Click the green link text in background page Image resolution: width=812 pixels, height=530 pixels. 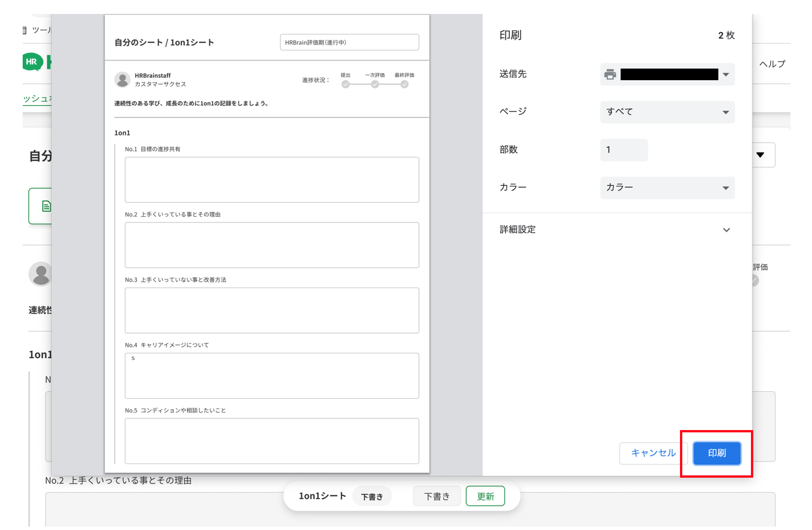click(37, 98)
